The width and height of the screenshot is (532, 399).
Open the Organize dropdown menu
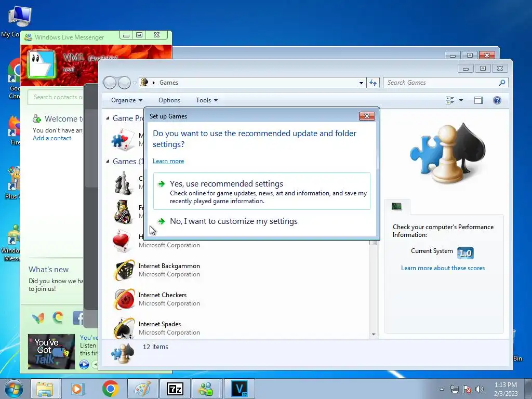click(x=127, y=100)
